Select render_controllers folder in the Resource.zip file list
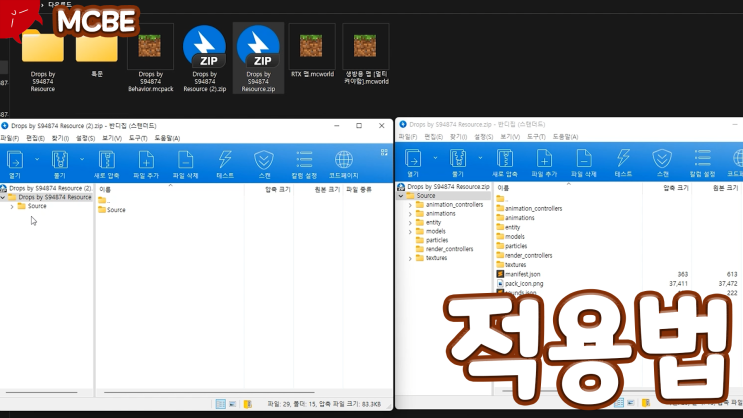The width and height of the screenshot is (743, 418). pyautogui.click(x=524, y=255)
